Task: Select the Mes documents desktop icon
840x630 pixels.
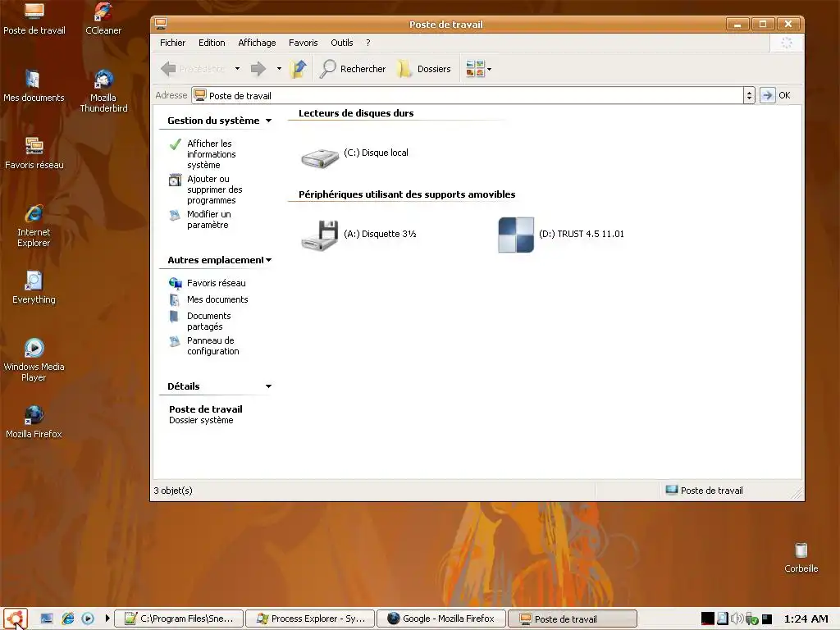Action: pyautogui.click(x=34, y=86)
